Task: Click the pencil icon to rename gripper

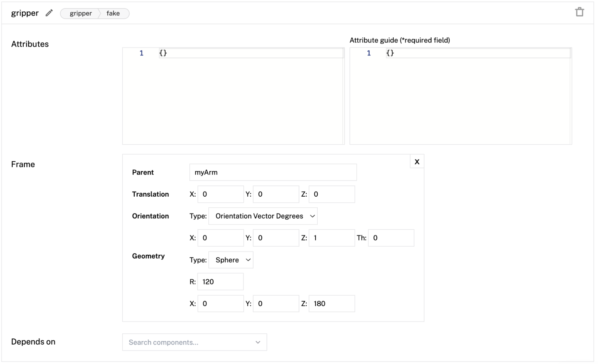Action: coord(49,13)
